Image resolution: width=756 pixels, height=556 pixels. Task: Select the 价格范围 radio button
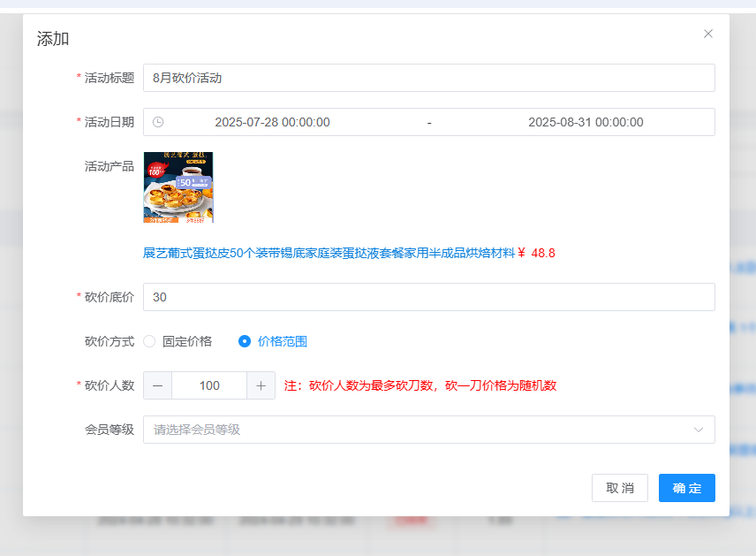click(x=245, y=341)
